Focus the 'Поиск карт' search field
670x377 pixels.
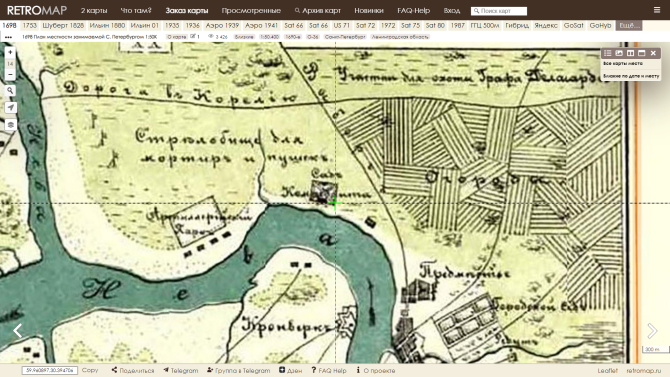pos(499,11)
